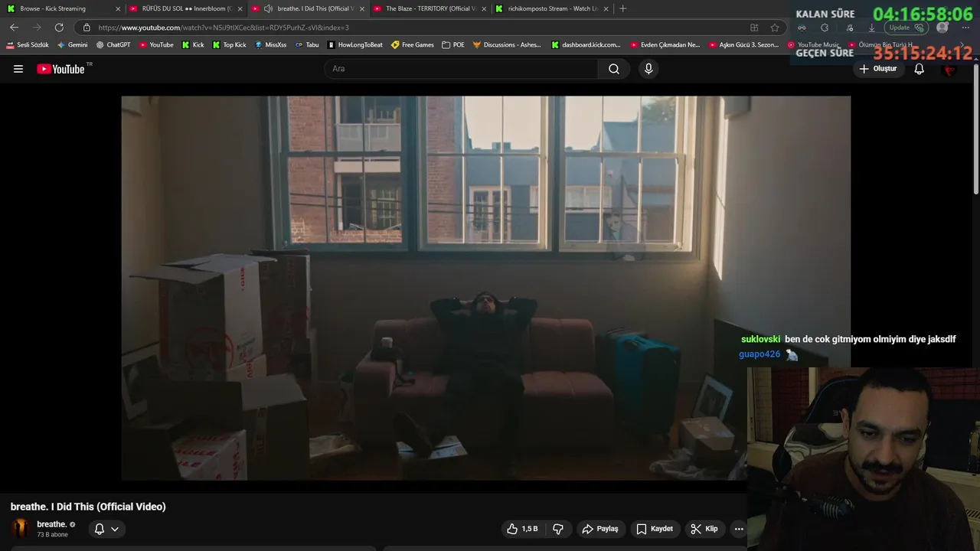Viewport: 980px width, 551px height.
Task: Click into the YouTube Ara search field
Action: click(461, 69)
